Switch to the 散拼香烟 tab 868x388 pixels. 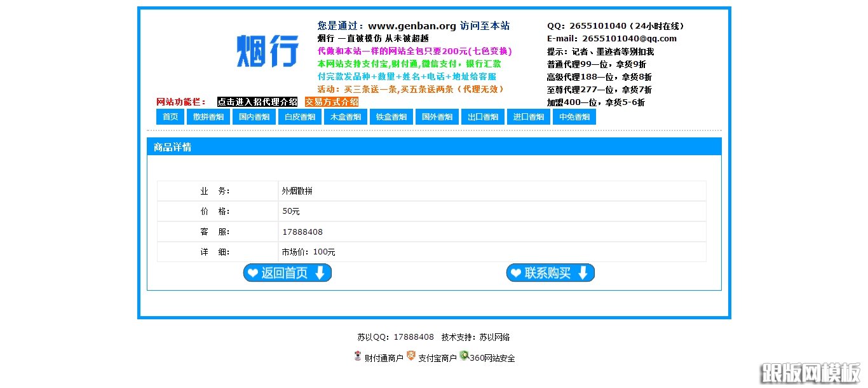(208, 116)
